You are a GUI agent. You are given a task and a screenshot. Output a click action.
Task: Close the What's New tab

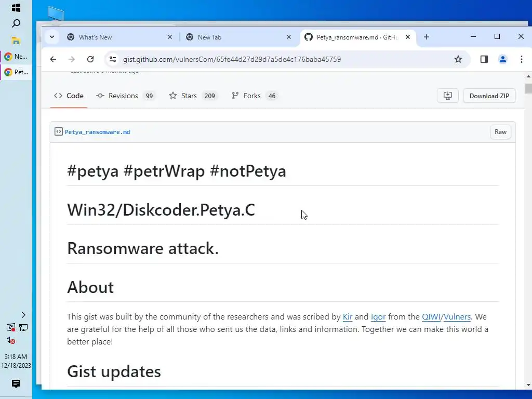[170, 37]
